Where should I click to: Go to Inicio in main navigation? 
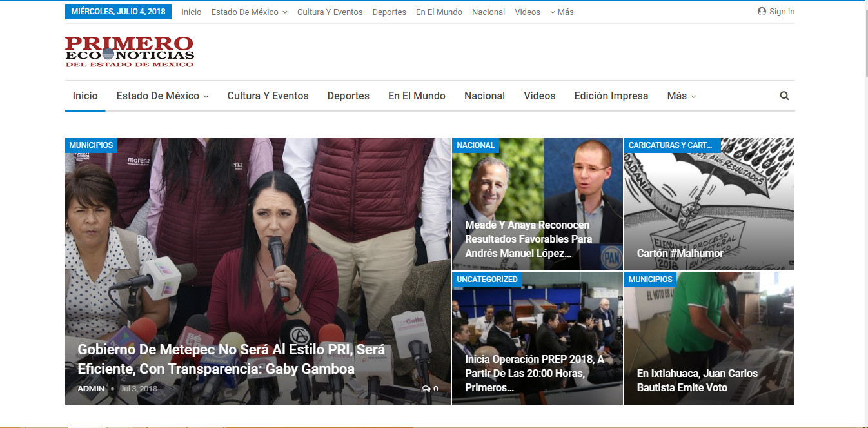(85, 96)
